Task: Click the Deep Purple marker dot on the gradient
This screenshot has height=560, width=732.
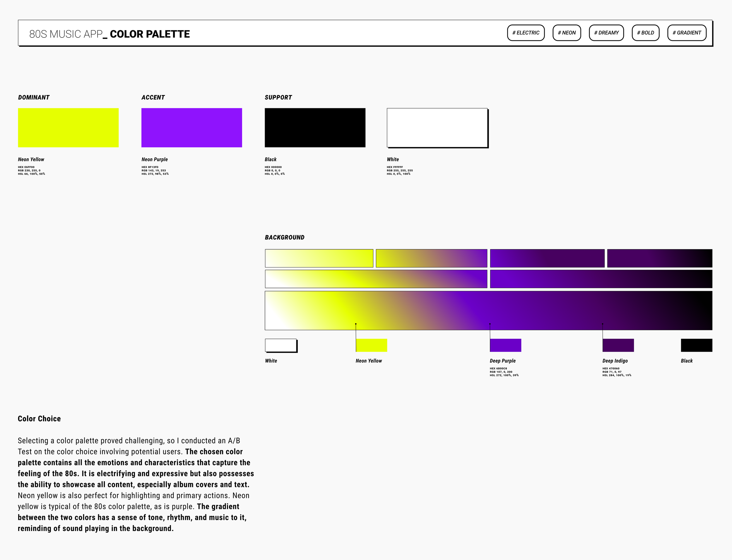Action: [490, 324]
